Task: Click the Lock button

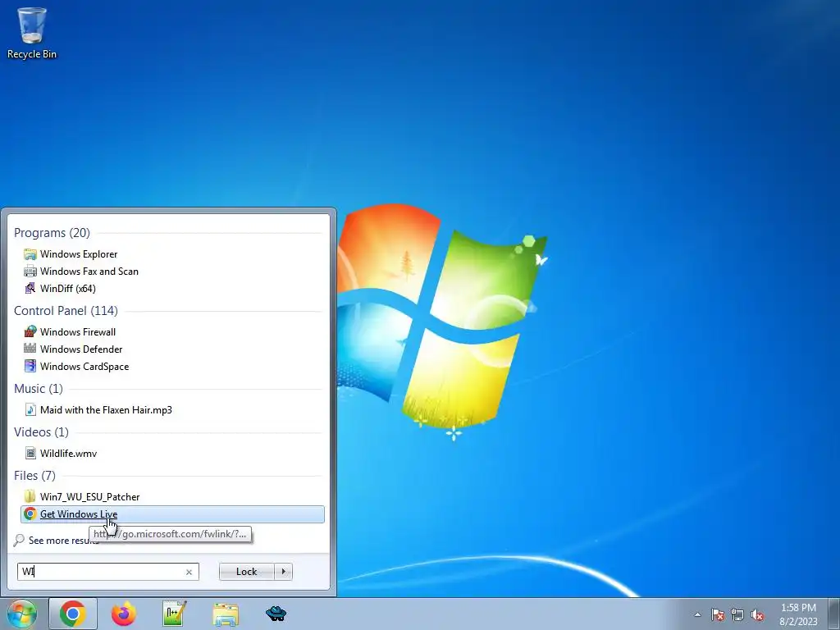Action: [x=246, y=572]
